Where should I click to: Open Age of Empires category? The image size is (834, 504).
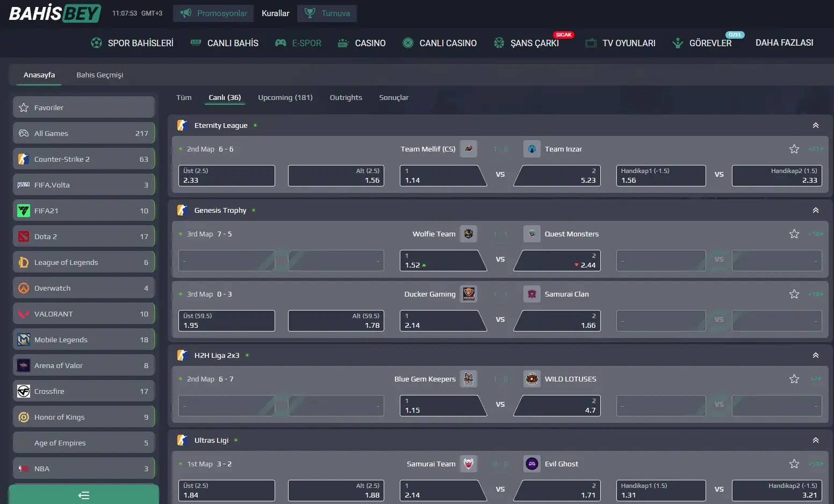84,443
